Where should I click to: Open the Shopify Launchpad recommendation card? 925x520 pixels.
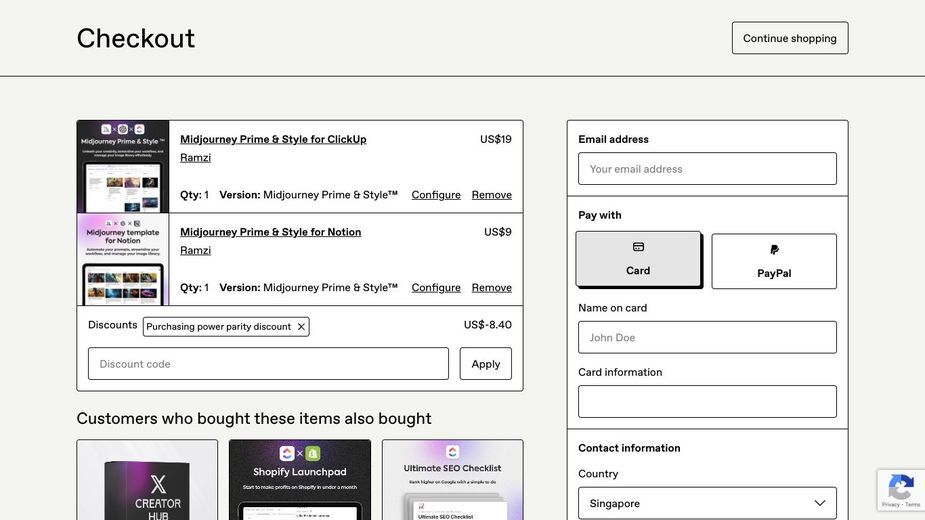point(300,480)
